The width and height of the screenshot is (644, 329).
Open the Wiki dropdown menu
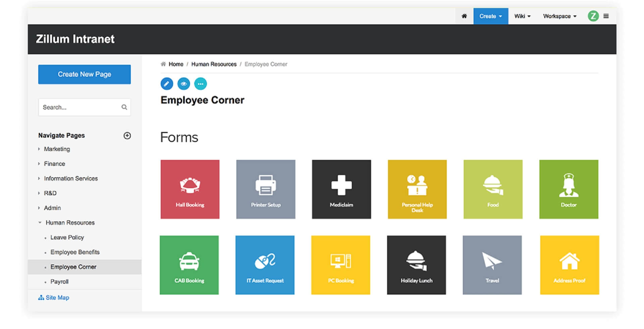pos(522,16)
